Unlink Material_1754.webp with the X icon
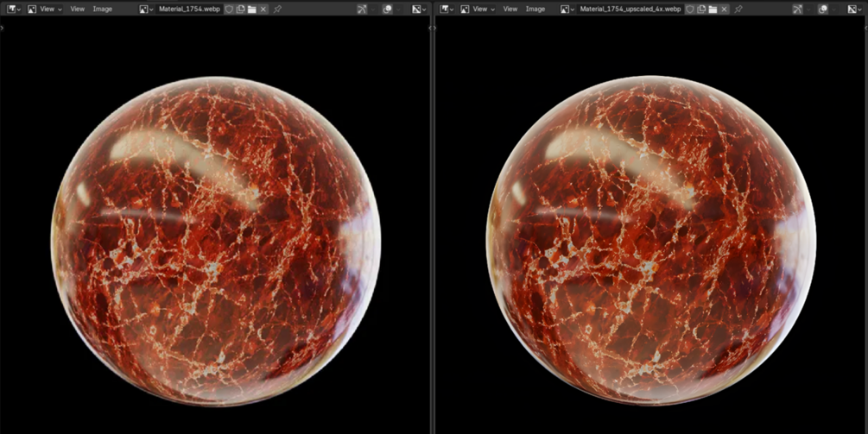868x434 pixels. pyautogui.click(x=263, y=9)
